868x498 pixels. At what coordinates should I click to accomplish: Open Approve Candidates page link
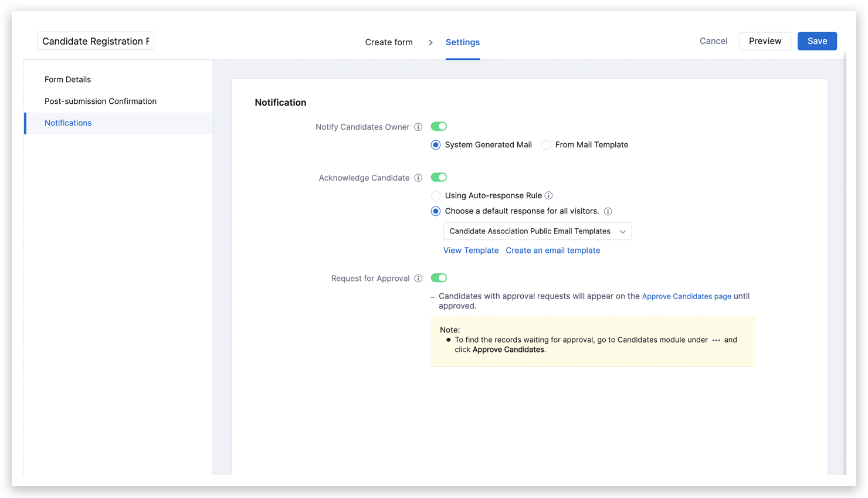click(687, 296)
